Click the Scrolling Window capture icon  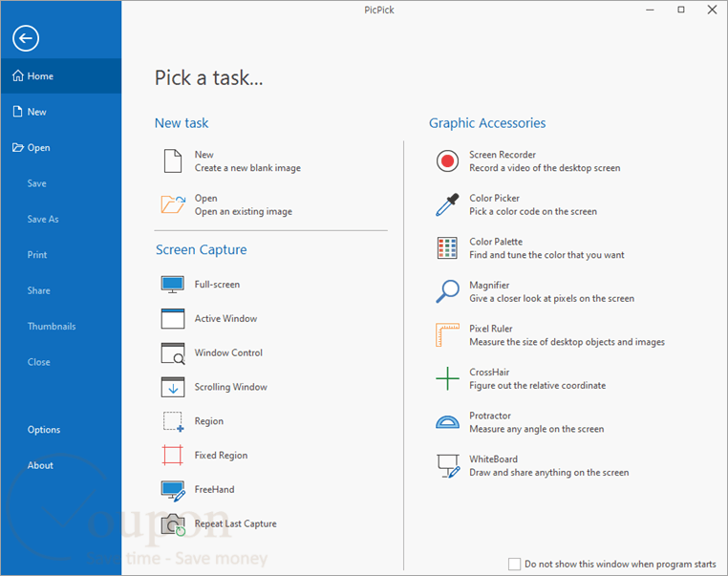click(173, 387)
